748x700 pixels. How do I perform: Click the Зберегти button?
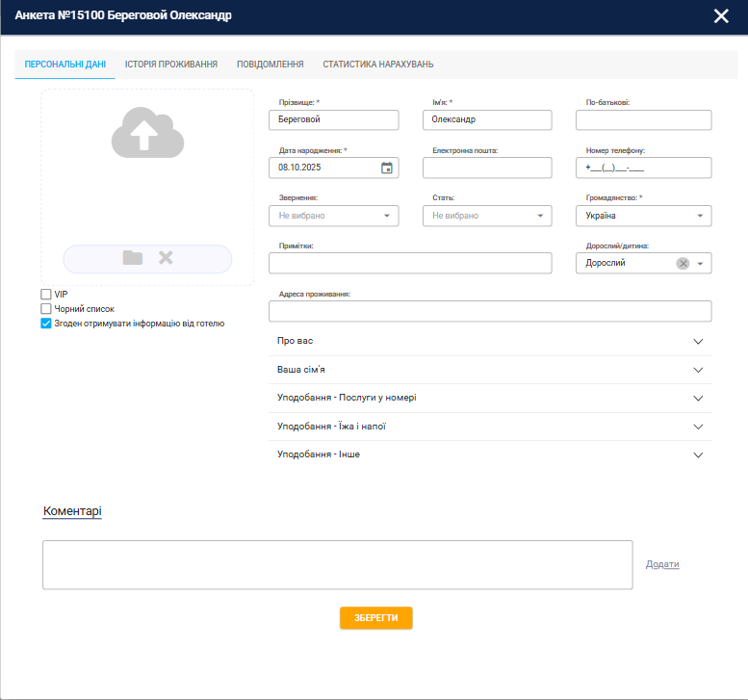coord(375,618)
